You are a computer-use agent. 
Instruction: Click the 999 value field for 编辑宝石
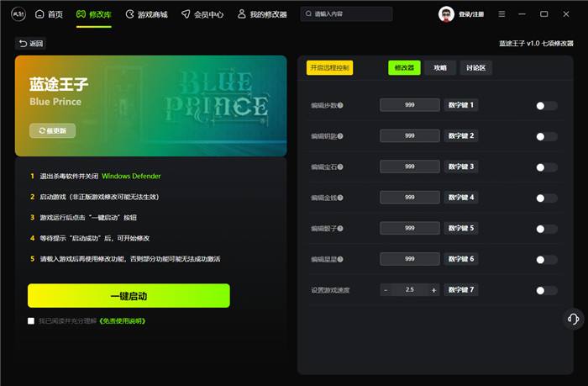[410, 167]
